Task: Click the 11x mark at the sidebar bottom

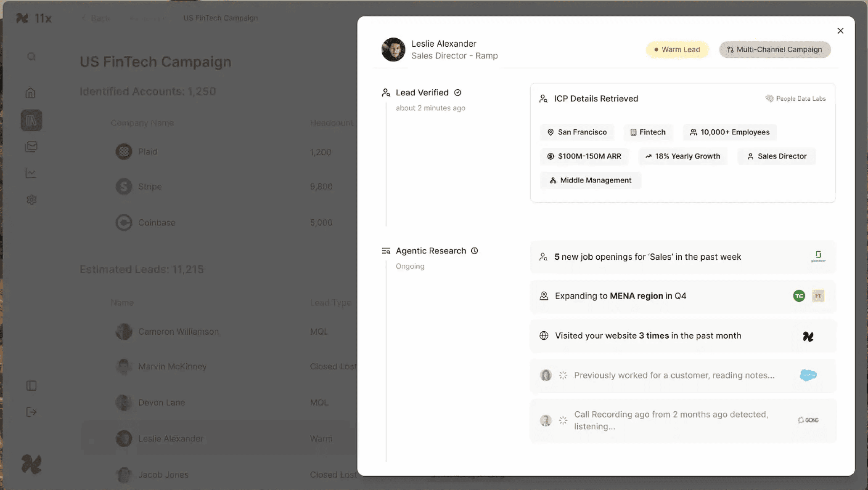Action: point(32,464)
